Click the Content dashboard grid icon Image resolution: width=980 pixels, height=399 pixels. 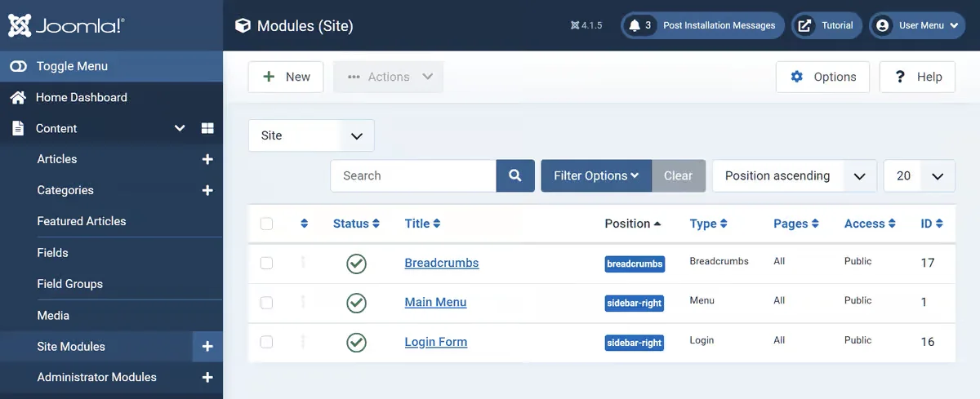click(207, 128)
